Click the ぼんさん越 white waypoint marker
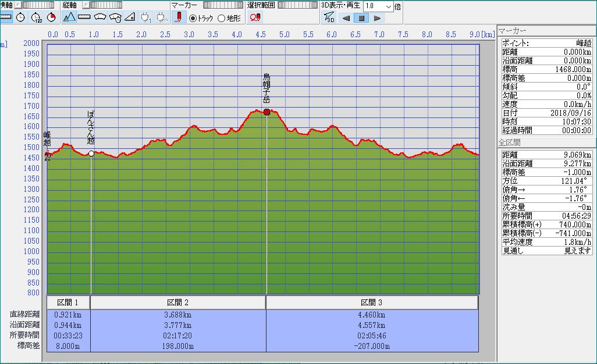Image resolution: width=597 pixels, height=364 pixels. coord(91,154)
